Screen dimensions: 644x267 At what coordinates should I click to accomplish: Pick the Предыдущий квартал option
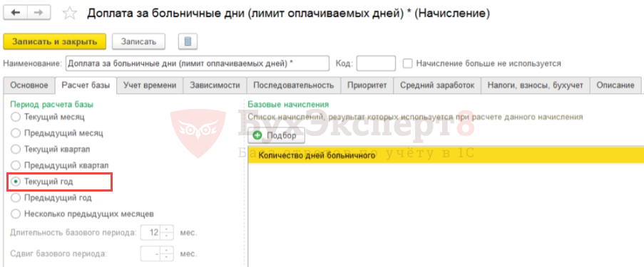(15, 165)
